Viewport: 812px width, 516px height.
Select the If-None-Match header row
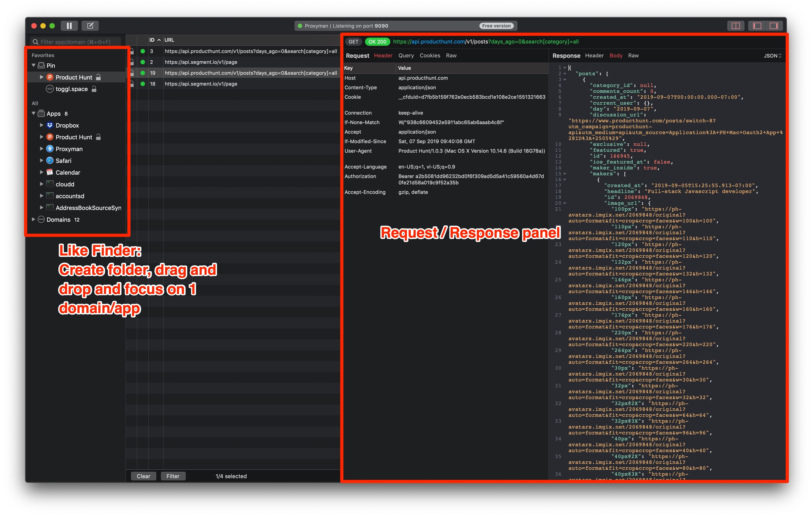pyautogui.click(x=446, y=122)
